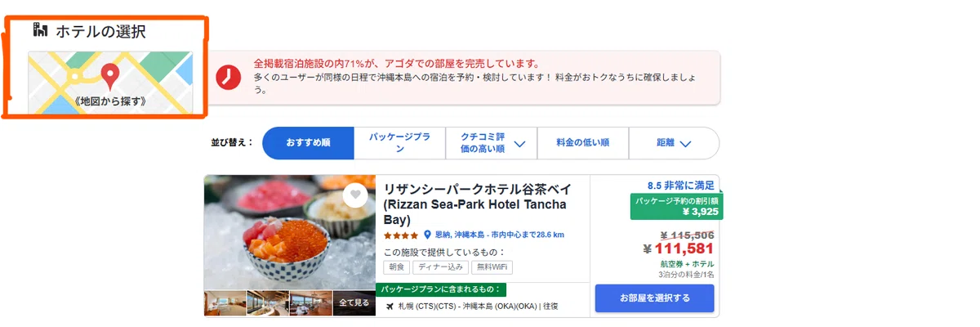Screen dimensions: 980x327
Task: Open the Rizzan Sea-Park Hotel Tancha Bay title link
Action: (x=477, y=204)
